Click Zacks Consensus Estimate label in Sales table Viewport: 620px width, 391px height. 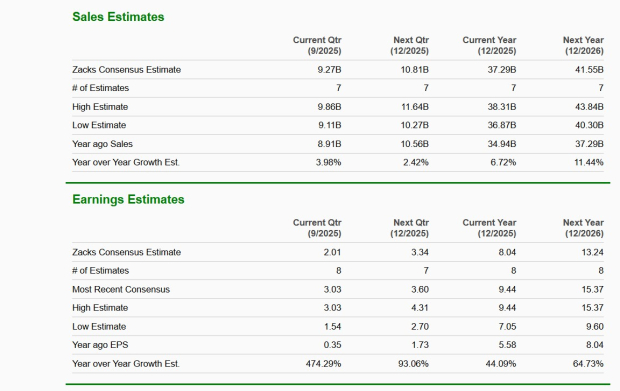(x=127, y=70)
